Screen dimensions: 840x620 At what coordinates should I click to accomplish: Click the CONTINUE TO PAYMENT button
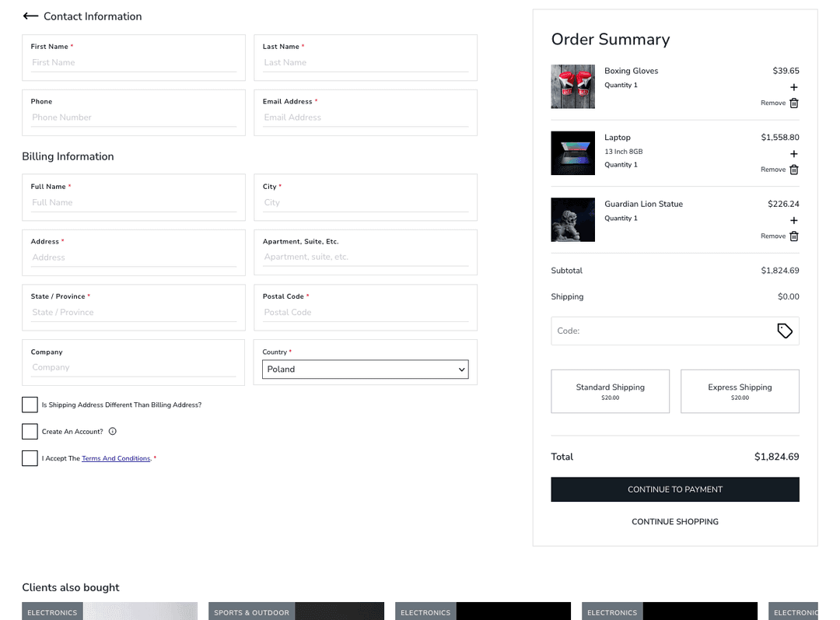pos(674,489)
